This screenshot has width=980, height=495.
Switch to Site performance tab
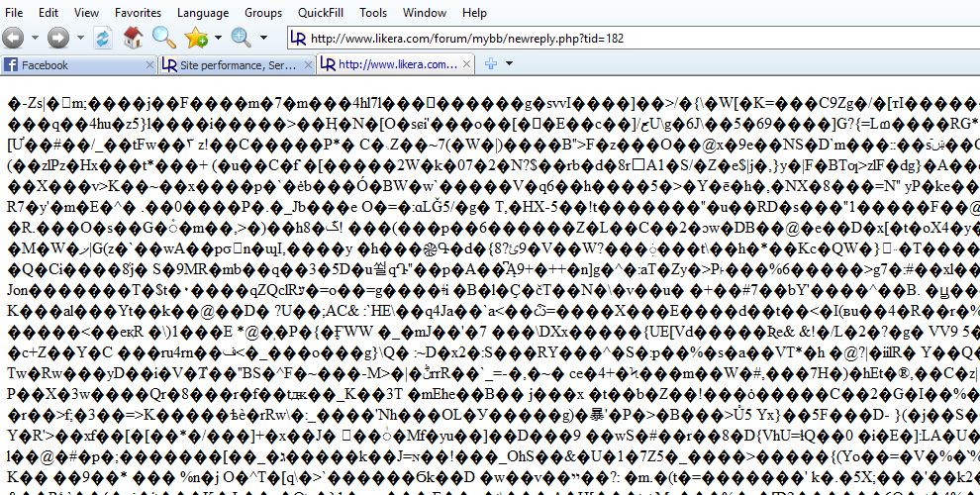[x=228, y=65]
